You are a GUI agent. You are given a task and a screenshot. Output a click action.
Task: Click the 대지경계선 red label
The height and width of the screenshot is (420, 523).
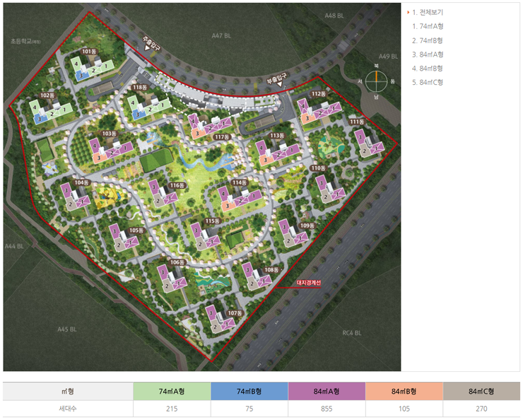point(308,283)
